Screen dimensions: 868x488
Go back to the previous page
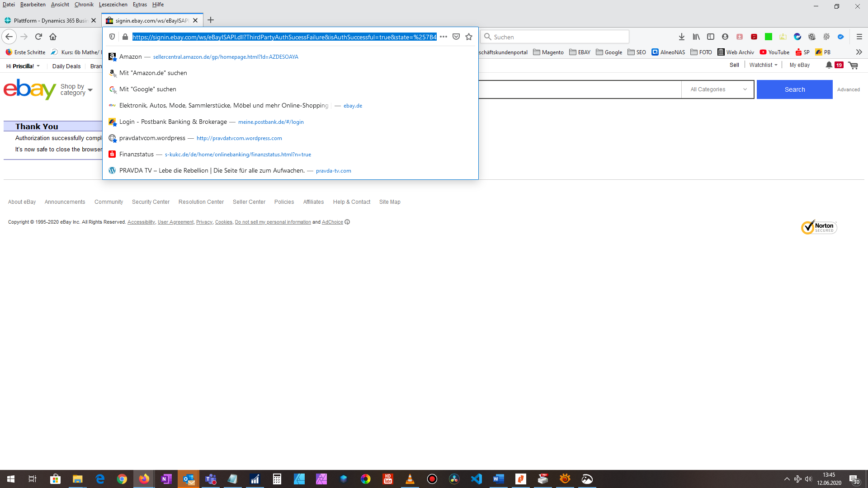point(9,37)
